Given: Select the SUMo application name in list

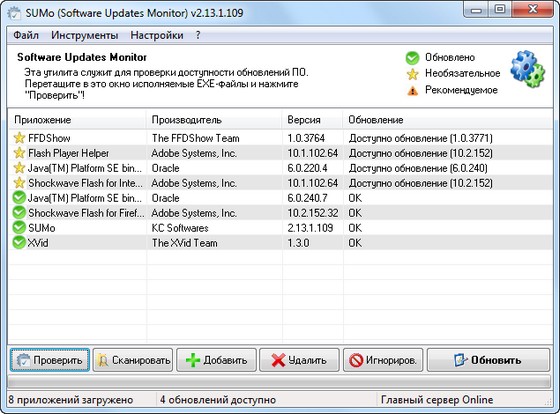Looking at the screenshot, I should pos(42,228).
